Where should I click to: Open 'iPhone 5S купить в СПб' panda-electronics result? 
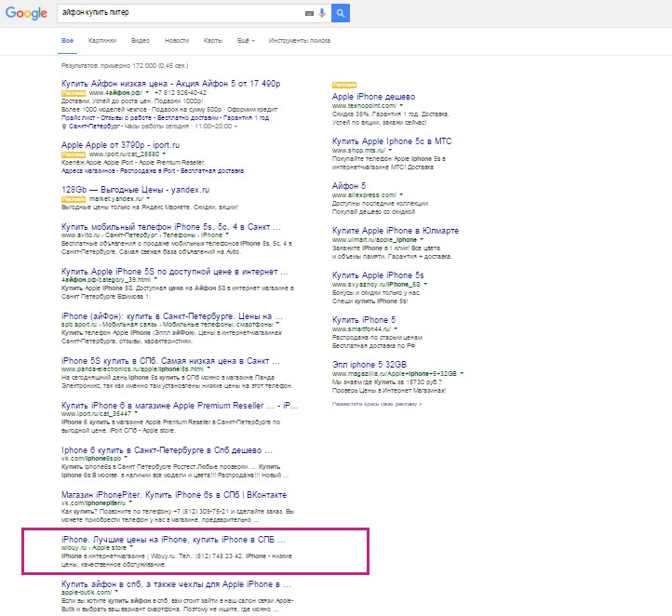(170, 361)
